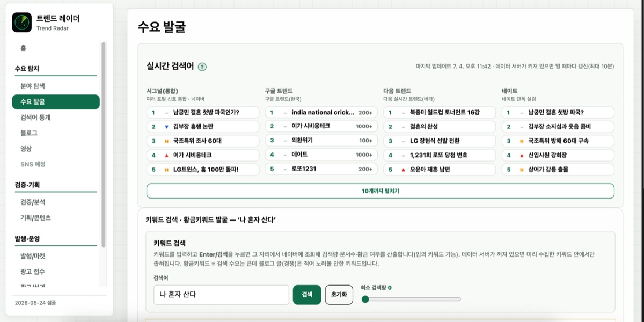Image resolution: width=644 pixels, height=322 pixels.
Task: Open 발행/마켓 in the sidebar
Action: [x=33, y=256]
